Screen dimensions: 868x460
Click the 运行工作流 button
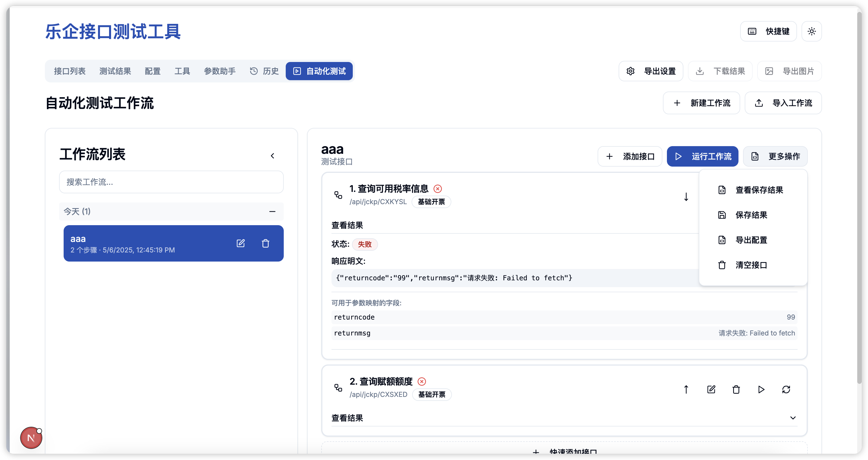pyautogui.click(x=702, y=156)
